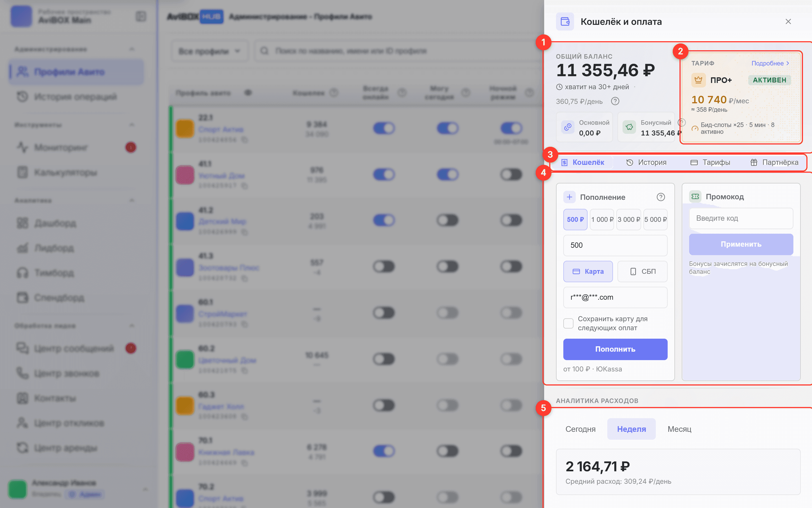
Task: Click the magnifier icon in the profile search
Action: coord(264,51)
